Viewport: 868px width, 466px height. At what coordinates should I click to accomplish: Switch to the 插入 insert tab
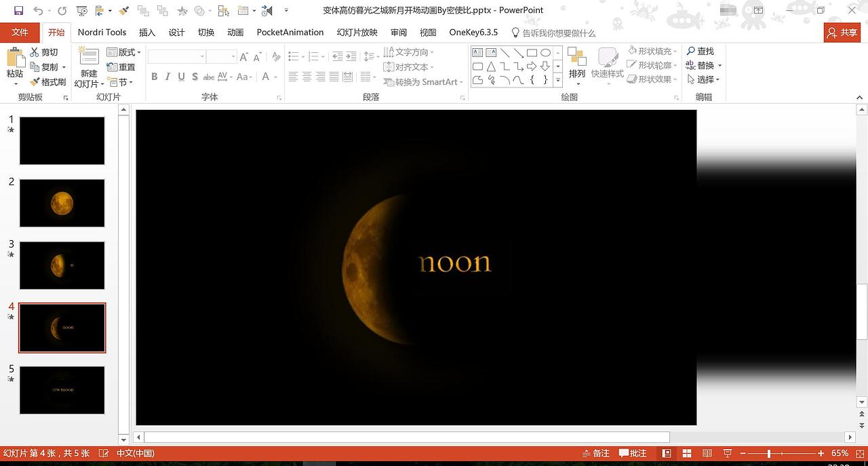point(147,33)
